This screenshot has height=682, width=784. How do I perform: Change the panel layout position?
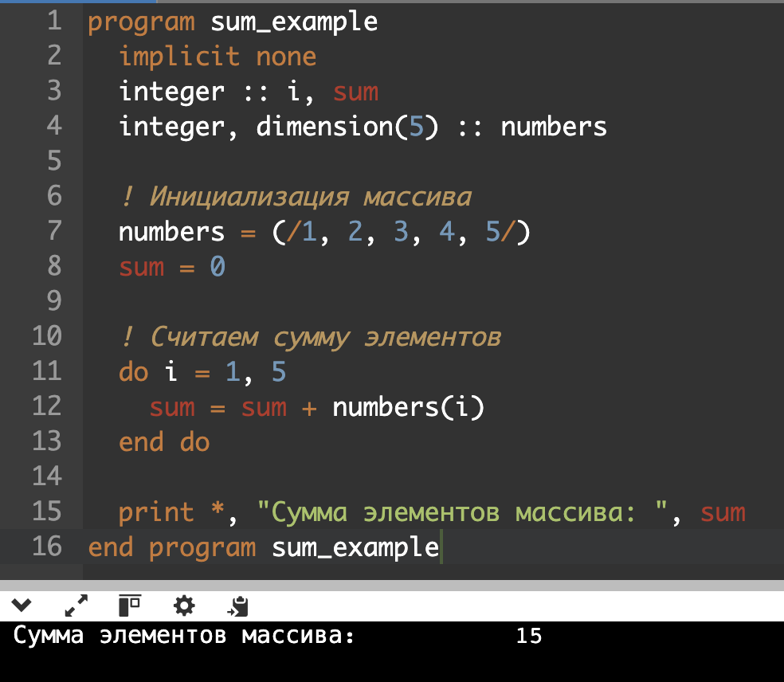(x=129, y=606)
